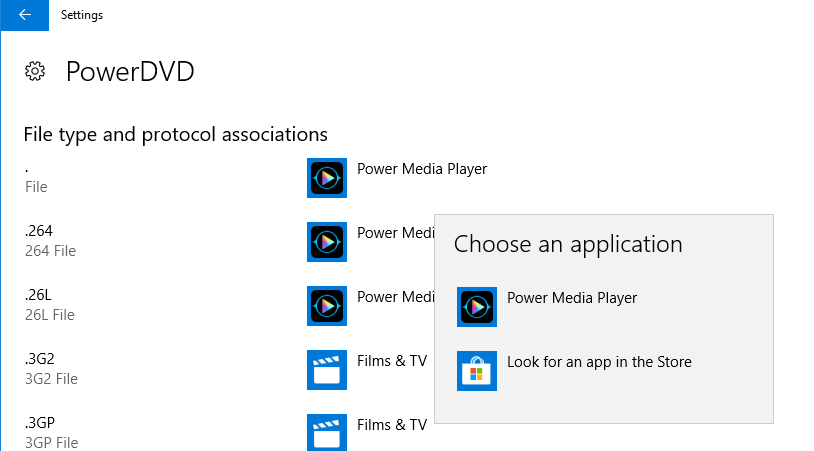Click Films & TV icon for .3G2
Viewport: 814px width, 451px height.
(327, 370)
